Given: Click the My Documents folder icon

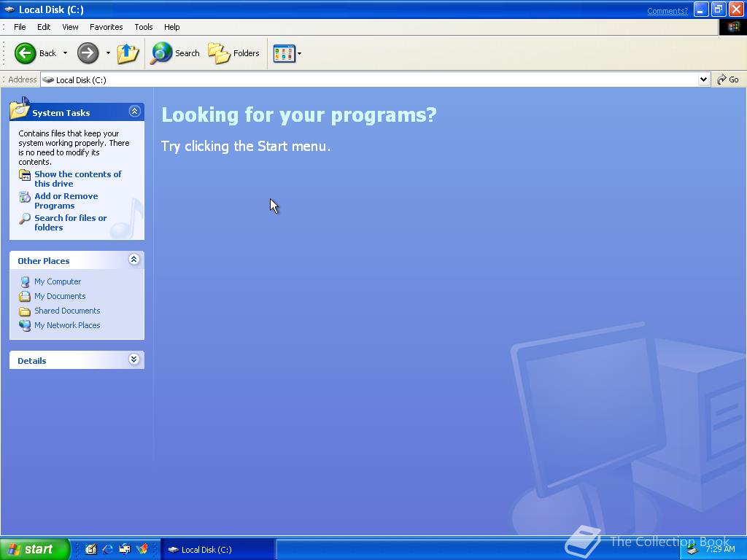Looking at the screenshot, I should click(x=25, y=296).
